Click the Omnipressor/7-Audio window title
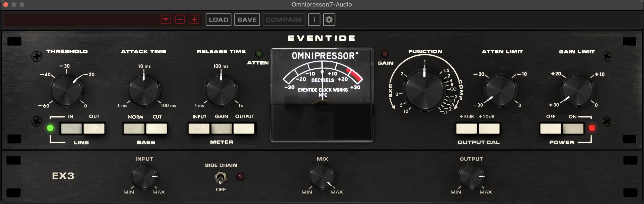This screenshot has height=204, width=644. 322,4
